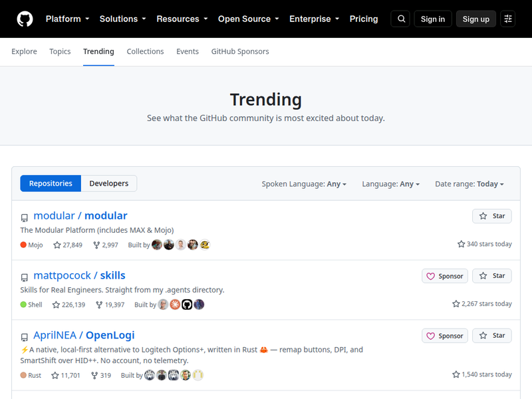View forks count 2,997 for modular

(106, 245)
